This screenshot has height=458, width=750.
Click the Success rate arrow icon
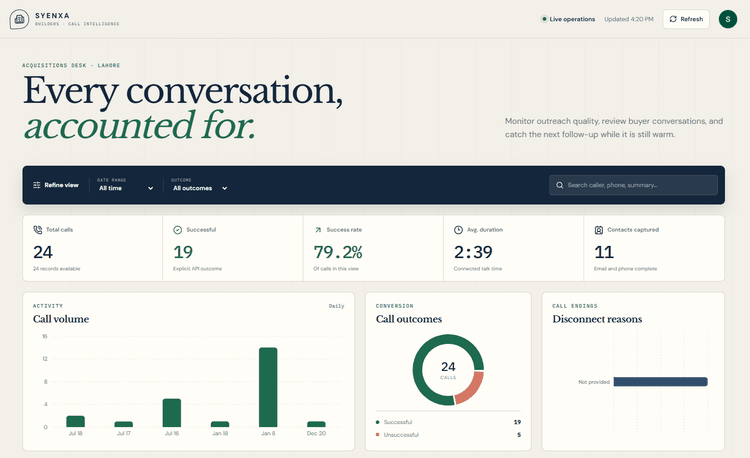tap(318, 230)
